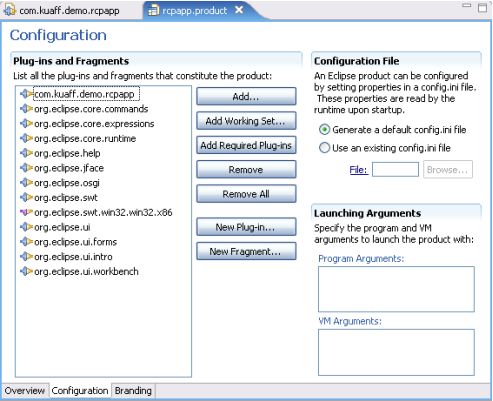Click inside the Program Arguments text box

point(396,289)
